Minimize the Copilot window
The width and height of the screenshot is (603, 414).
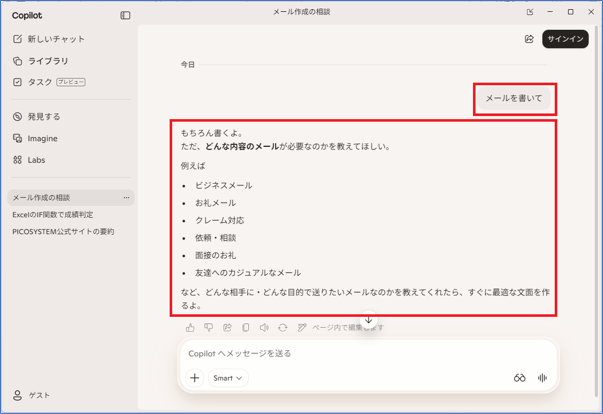(550, 12)
